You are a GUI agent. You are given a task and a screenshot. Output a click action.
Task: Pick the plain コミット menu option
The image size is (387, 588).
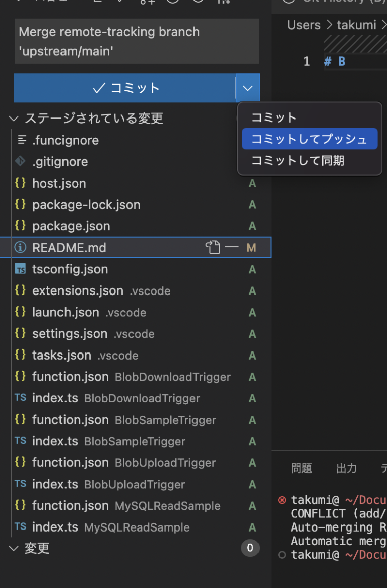pyautogui.click(x=274, y=117)
